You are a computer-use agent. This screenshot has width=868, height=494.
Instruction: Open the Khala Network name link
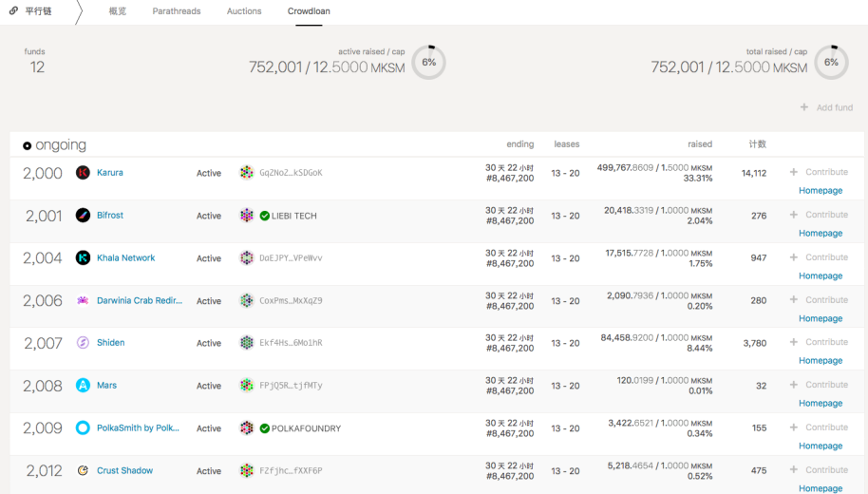pyautogui.click(x=125, y=257)
